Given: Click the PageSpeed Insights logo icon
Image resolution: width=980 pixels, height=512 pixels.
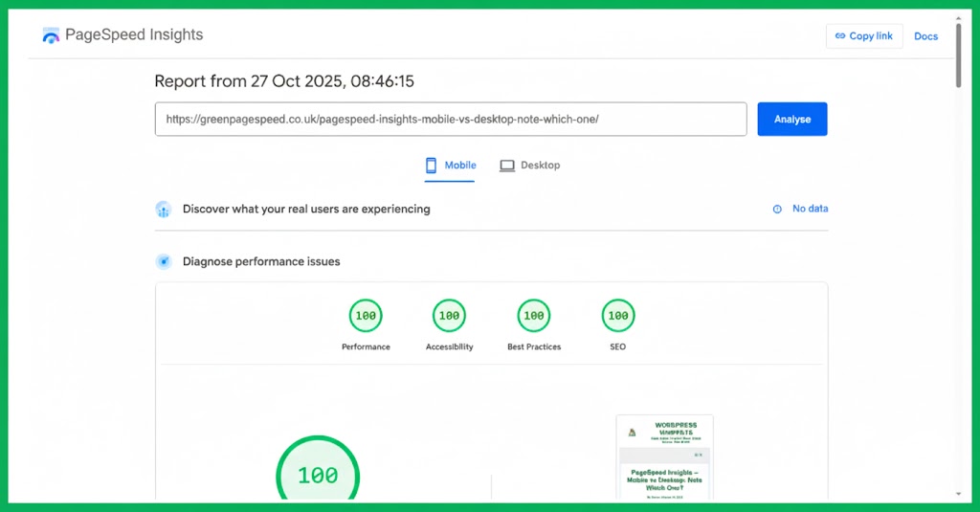Looking at the screenshot, I should [51, 35].
